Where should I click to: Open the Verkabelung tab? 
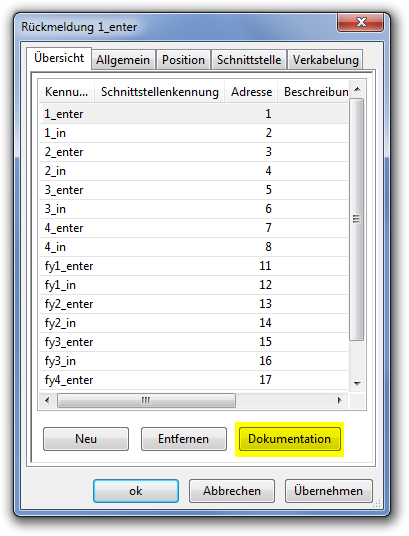325,60
